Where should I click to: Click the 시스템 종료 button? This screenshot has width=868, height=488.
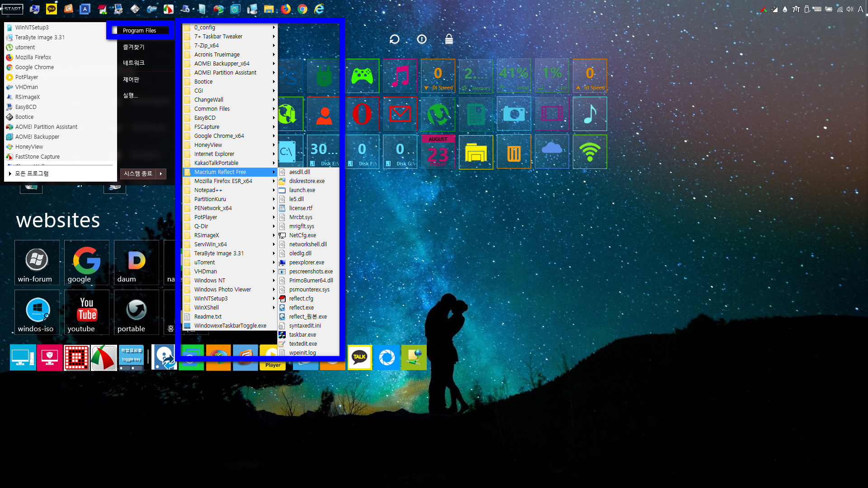(x=138, y=174)
